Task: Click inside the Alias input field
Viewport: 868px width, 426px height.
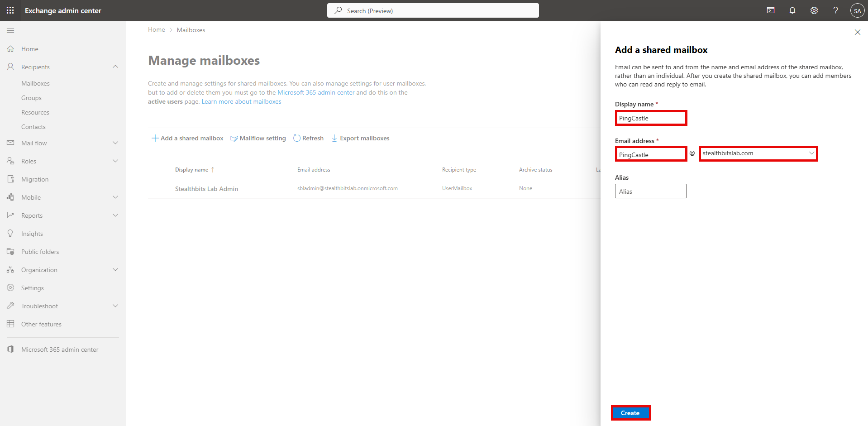Action: [650, 191]
